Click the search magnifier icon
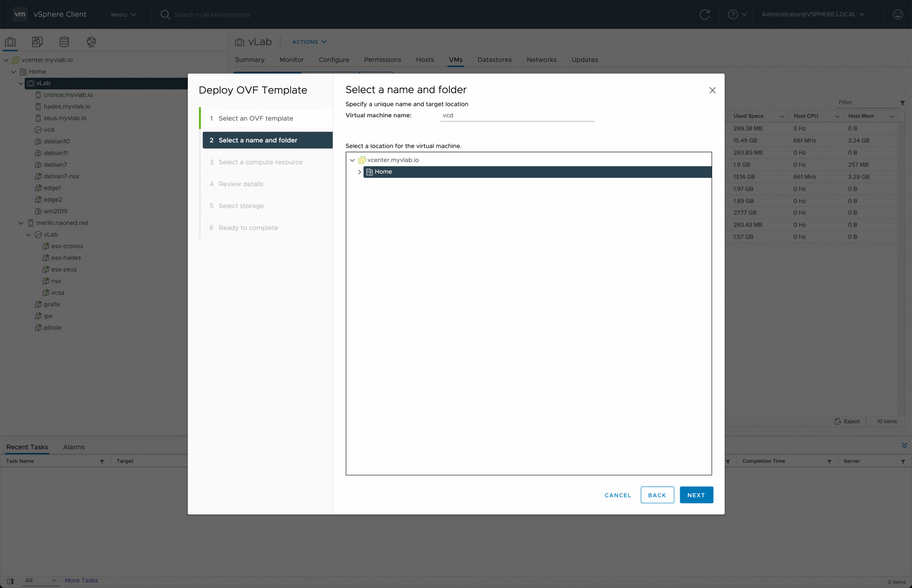Viewport: 912px width, 588px height. [165, 15]
